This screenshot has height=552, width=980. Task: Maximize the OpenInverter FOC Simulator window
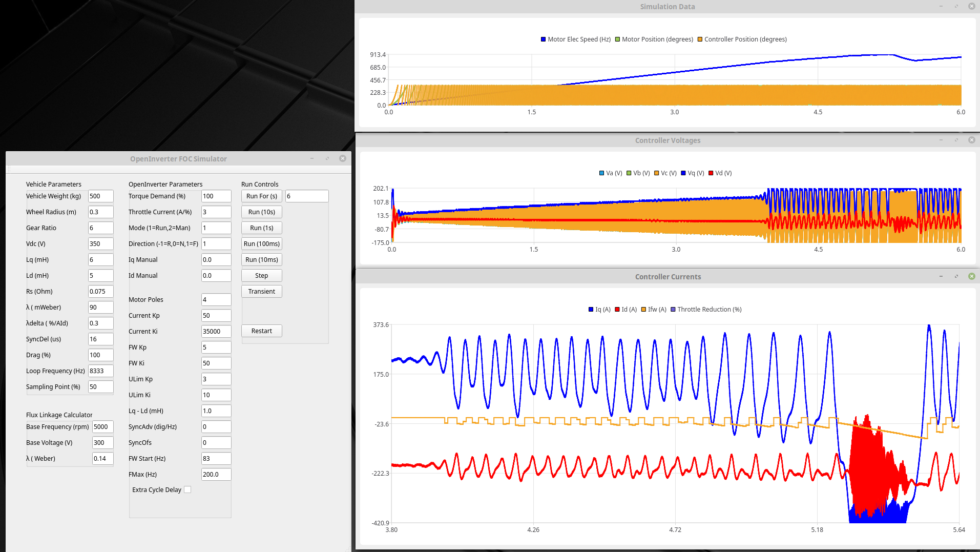pyautogui.click(x=327, y=158)
